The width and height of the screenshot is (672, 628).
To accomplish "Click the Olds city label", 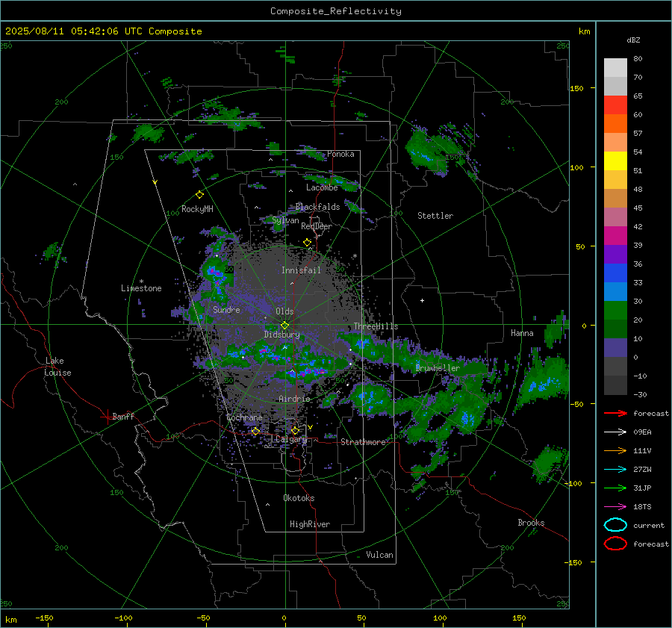I will [284, 311].
